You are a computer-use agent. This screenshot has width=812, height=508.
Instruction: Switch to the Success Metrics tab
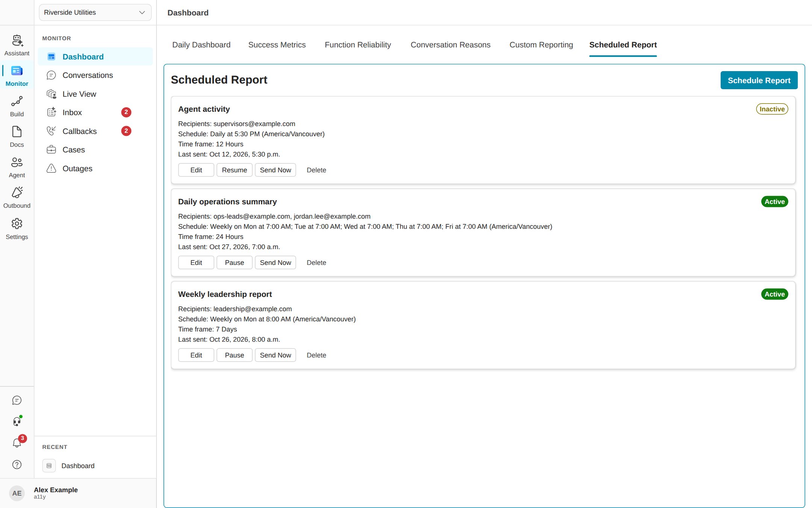point(277,45)
